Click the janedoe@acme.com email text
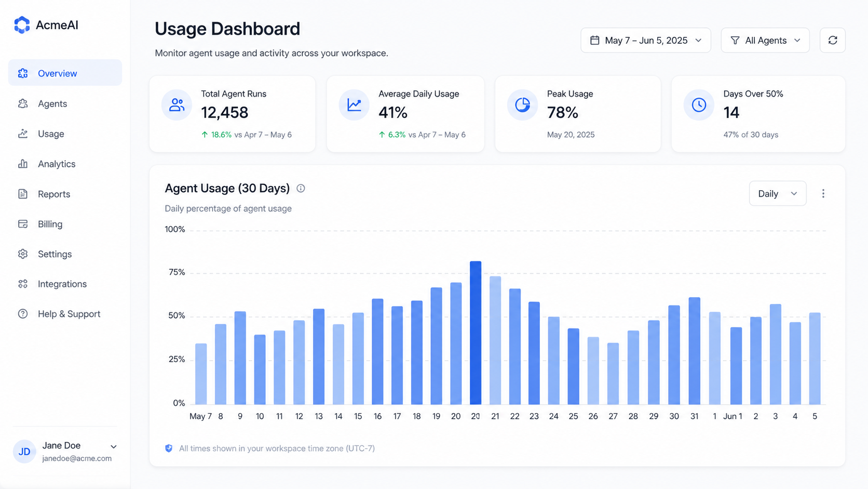Viewport: 868px width, 489px height. click(77, 458)
